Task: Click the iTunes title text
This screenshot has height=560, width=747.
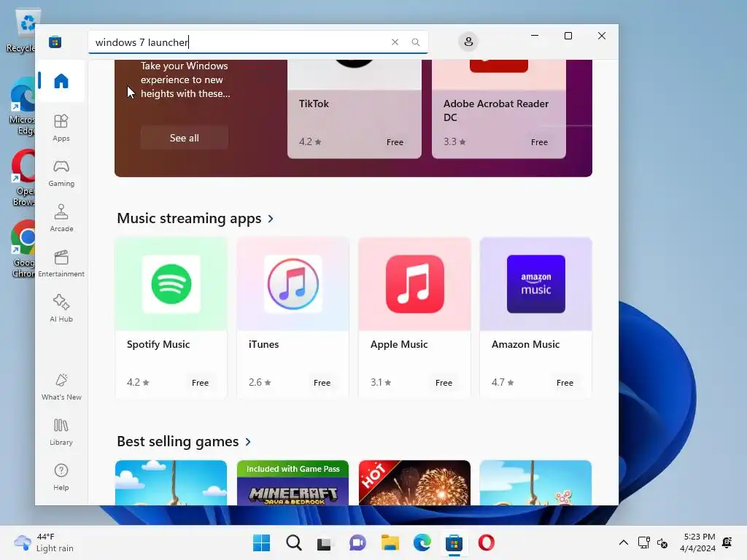Action: (x=263, y=344)
